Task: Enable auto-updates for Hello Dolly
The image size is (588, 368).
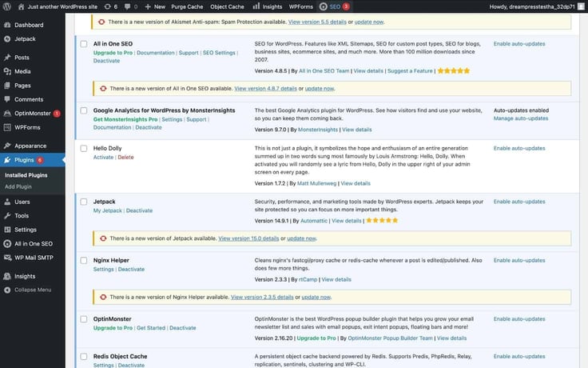Action: (x=519, y=148)
